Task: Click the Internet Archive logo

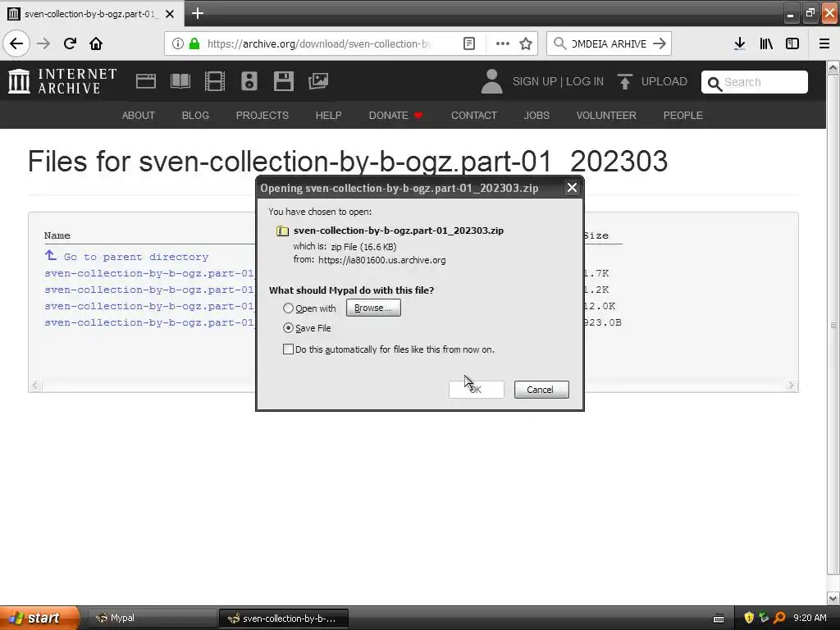Action: click(x=62, y=81)
